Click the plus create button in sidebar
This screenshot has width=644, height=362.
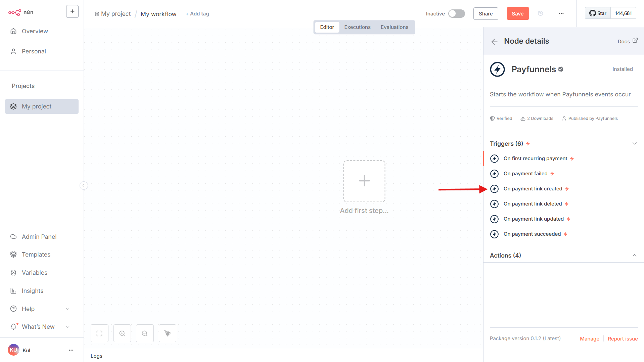72,11
